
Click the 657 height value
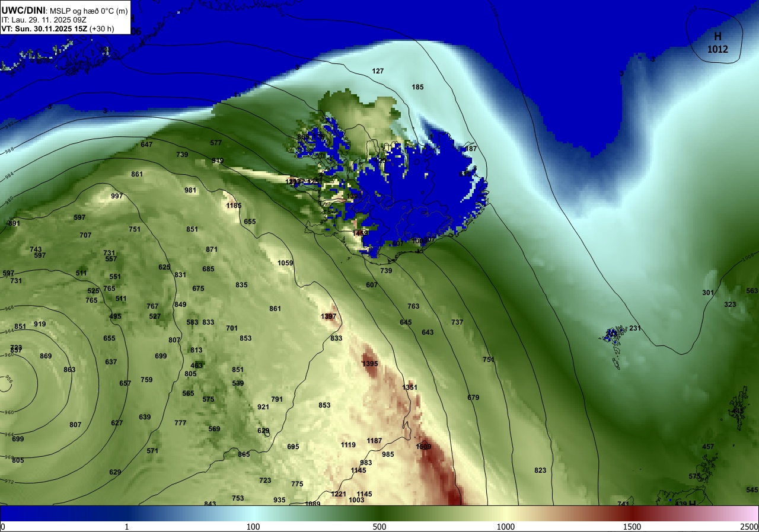(125, 383)
